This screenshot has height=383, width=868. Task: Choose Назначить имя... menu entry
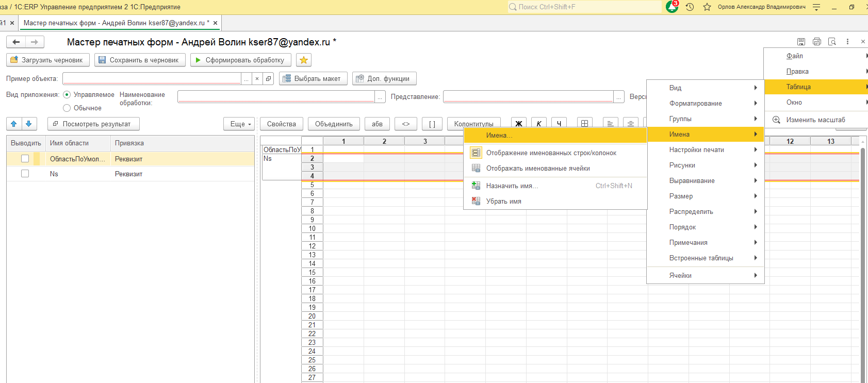click(555, 186)
